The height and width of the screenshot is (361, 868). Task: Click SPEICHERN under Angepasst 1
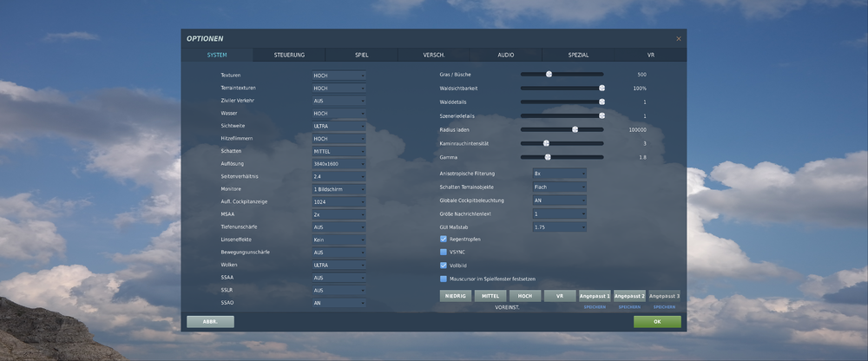click(x=595, y=306)
